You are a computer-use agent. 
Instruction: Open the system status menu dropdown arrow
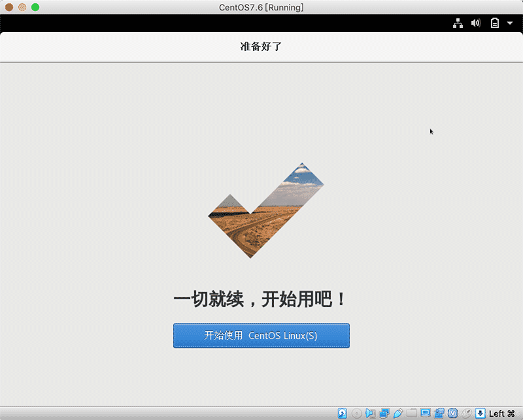(510, 22)
